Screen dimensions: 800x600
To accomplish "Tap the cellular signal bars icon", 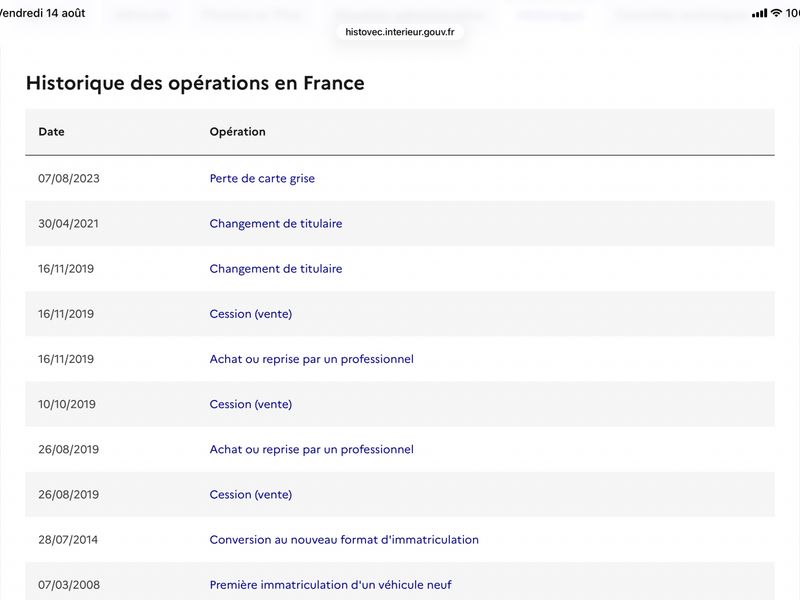I will 759,13.
